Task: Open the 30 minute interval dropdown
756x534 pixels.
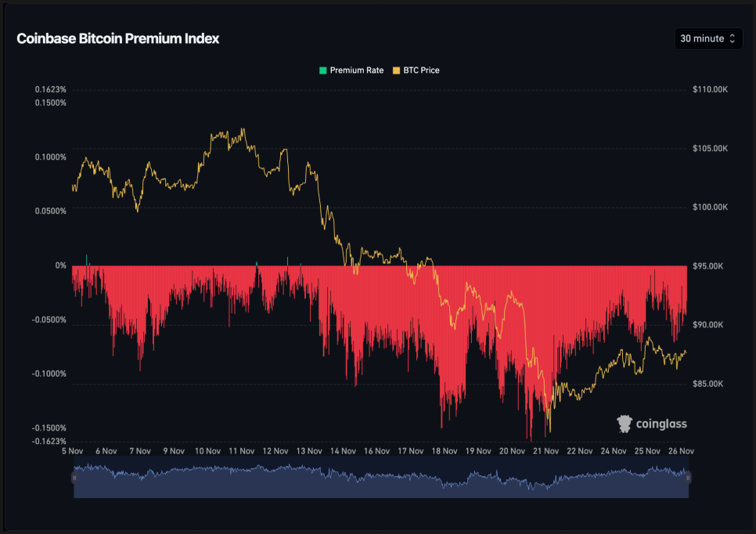Action: point(707,38)
